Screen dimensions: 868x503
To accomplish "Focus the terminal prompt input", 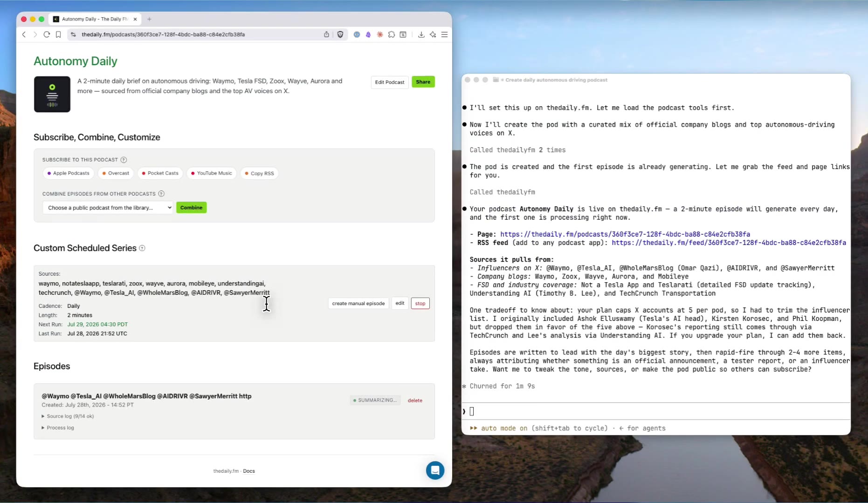I will (656, 411).
